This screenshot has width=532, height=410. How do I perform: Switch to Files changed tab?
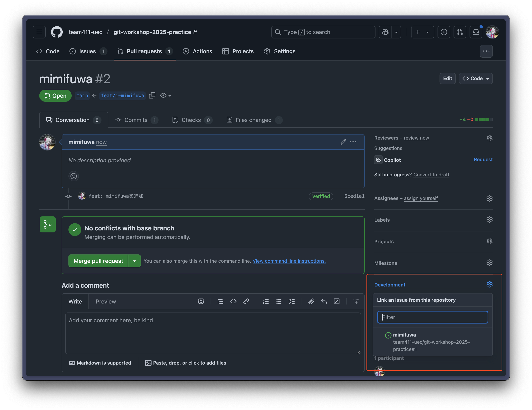click(254, 120)
